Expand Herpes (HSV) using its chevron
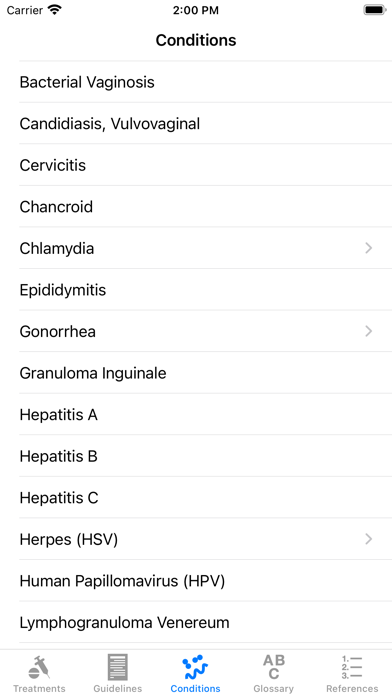392x696 pixels. (368, 539)
